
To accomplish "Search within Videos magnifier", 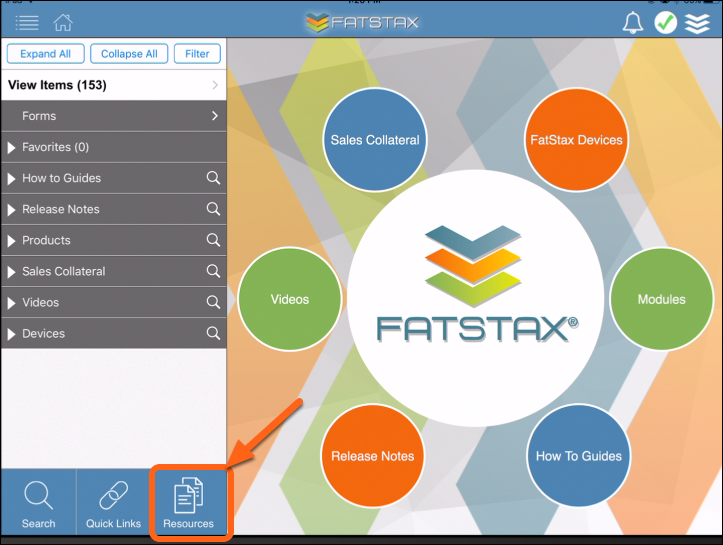I will [213, 302].
